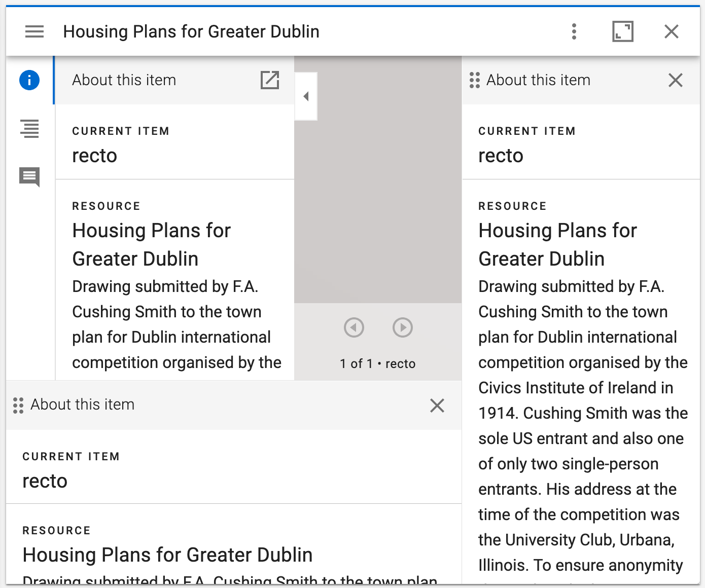Viewport: 705px width, 588px height.
Task: Open the hamburger menu beside the title
Action: (34, 31)
